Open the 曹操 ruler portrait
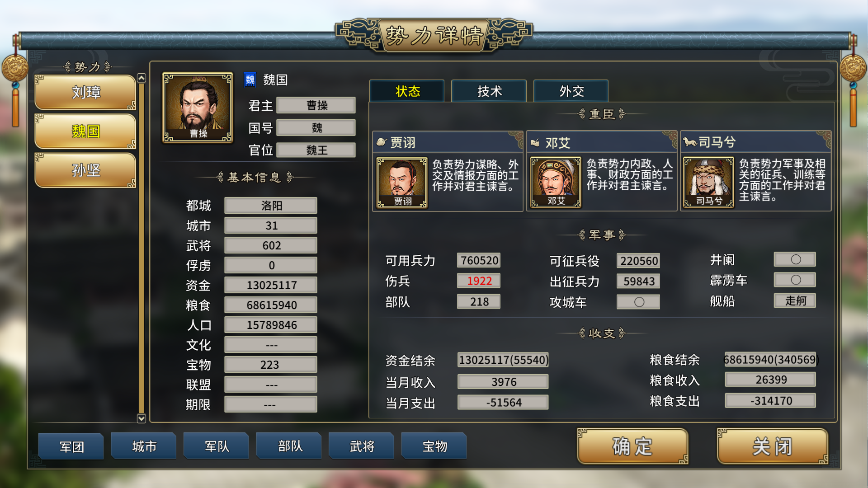Viewport: 868px width, 488px height. pos(198,108)
